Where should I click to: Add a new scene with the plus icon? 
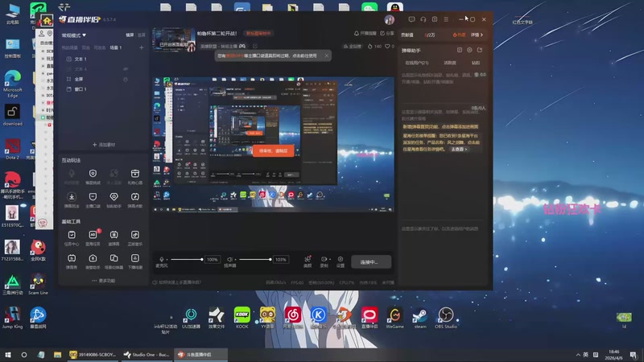tap(142, 47)
